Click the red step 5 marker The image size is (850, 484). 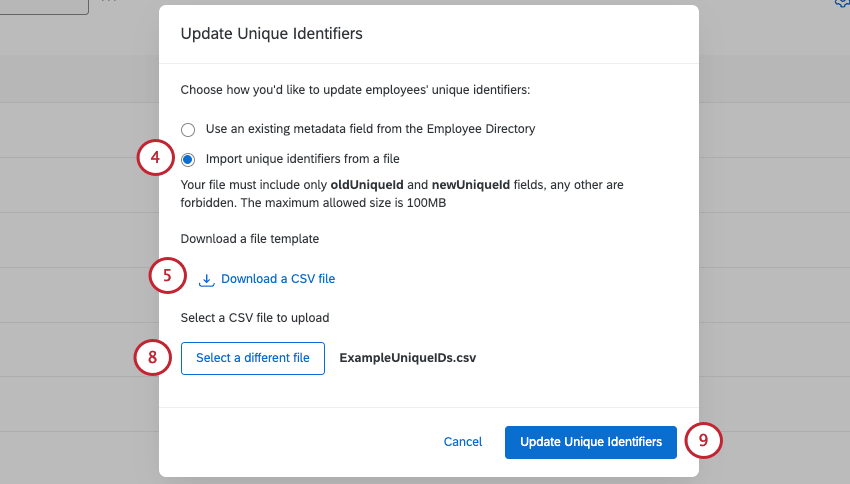[x=168, y=276]
